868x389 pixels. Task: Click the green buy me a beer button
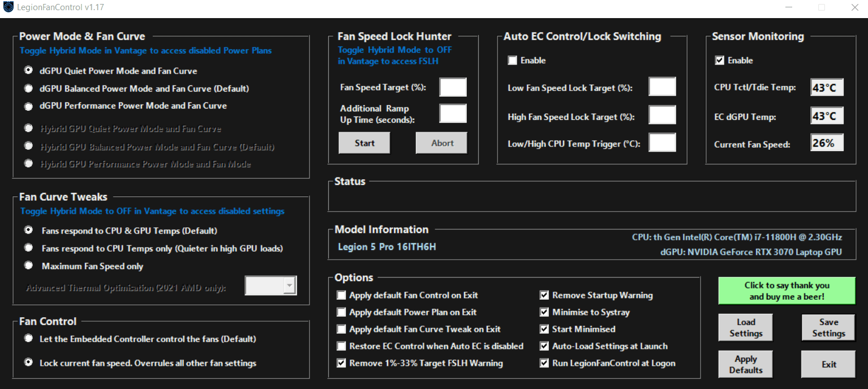click(x=787, y=291)
